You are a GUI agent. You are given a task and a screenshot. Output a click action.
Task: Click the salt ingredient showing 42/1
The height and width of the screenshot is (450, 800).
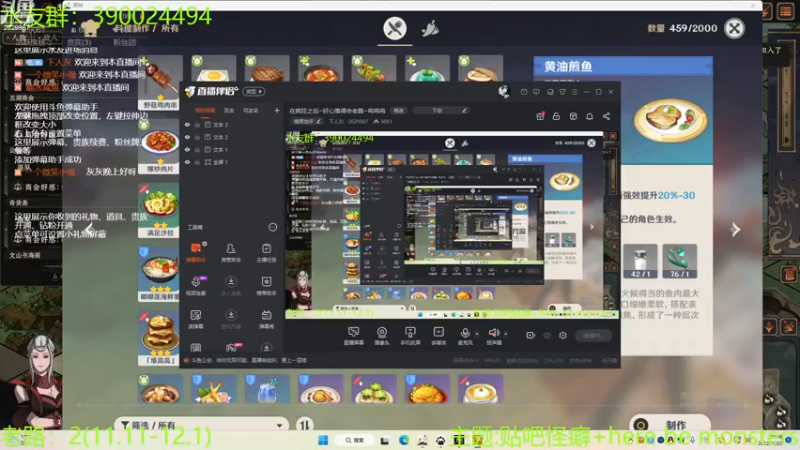640,261
